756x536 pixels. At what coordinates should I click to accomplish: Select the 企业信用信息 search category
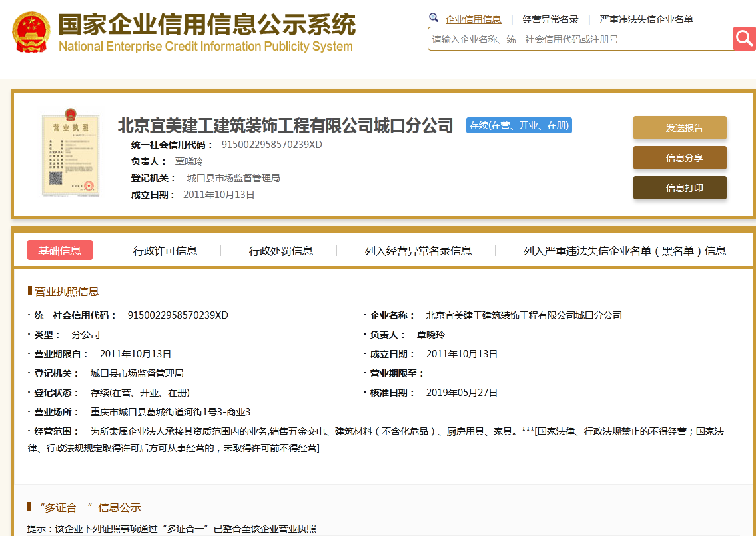(473, 19)
